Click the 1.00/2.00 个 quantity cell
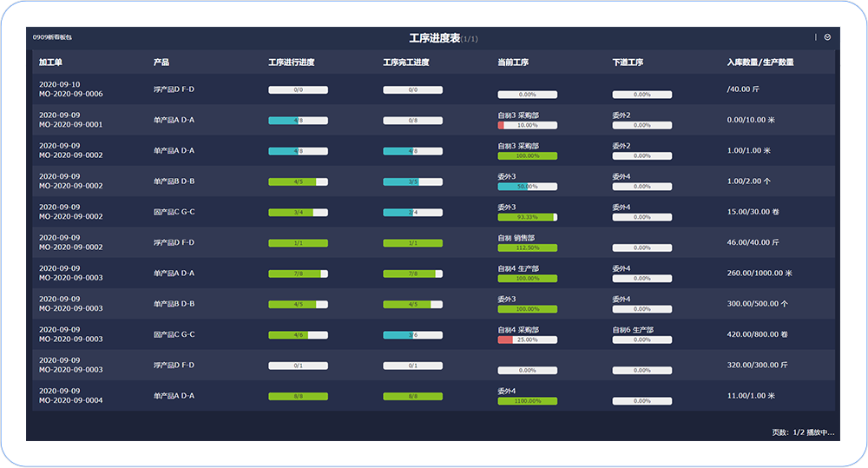Viewport: 868px width, 468px height. tap(748, 181)
